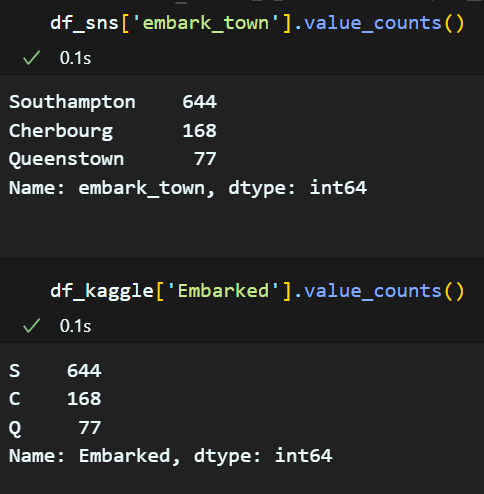
Task: Click the 0.1s execution time under df_sns cell
Action: tap(75, 58)
